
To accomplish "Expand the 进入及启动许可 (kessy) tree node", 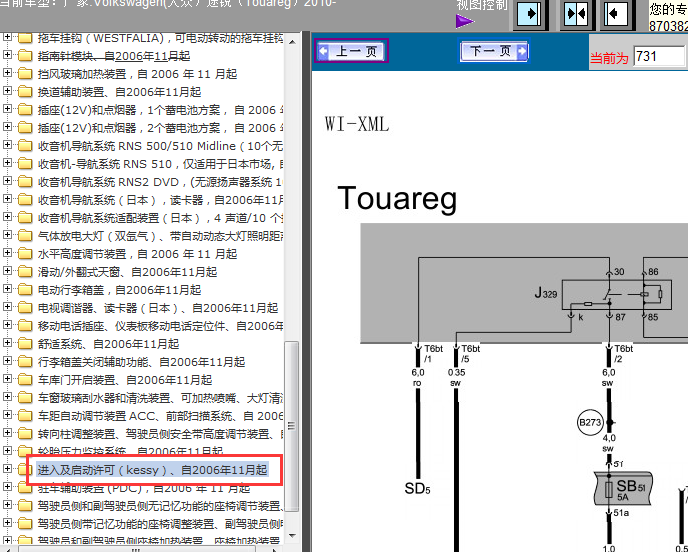I will [7, 470].
